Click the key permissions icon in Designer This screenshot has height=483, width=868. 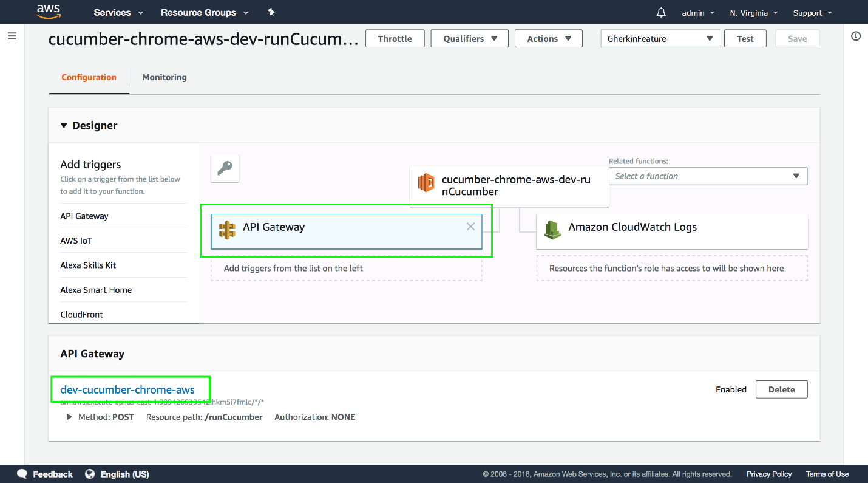(x=225, y=168)
